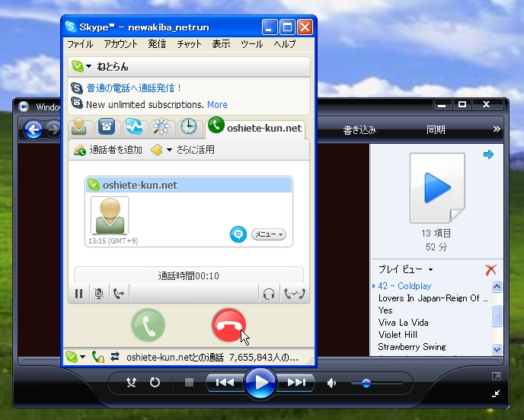Open the アカウント menu

[x=120, y=44]
